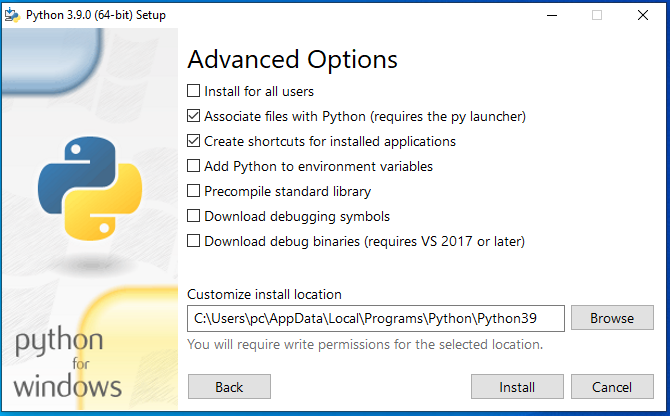Tick Download debugging symbols checkbox
The height and width of the screenshot is (416, 670).
(x=194, y=216)
